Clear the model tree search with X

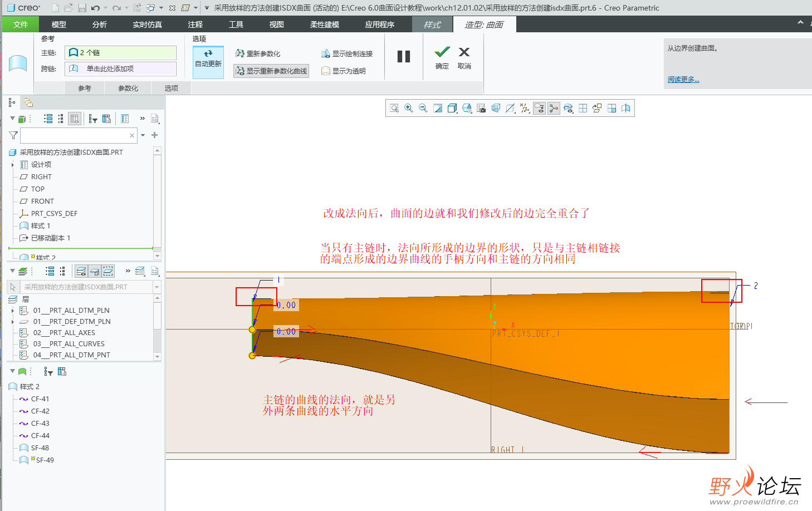pyautogui.click(x=132, y=135)
